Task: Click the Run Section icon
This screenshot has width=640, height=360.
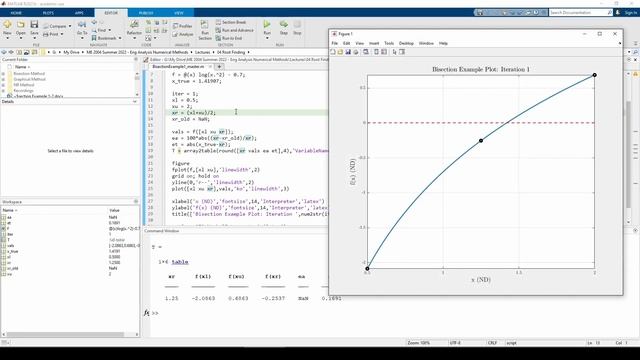Action: pos(204,24)
